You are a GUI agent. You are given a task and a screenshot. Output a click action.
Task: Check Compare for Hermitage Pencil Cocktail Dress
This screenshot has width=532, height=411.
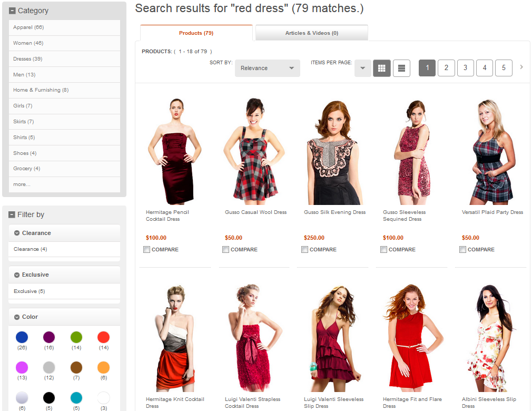tap(146, 249)
